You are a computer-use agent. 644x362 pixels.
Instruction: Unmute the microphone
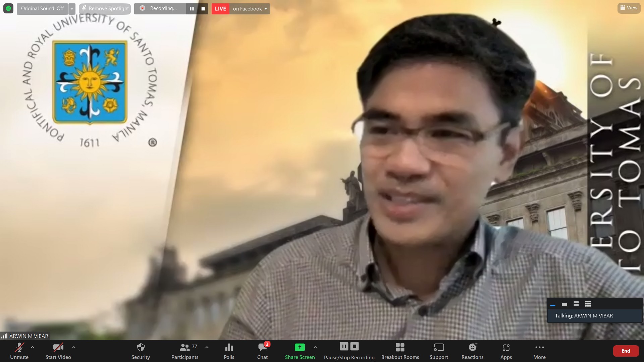pyautogui.click(x=19, y=351)
